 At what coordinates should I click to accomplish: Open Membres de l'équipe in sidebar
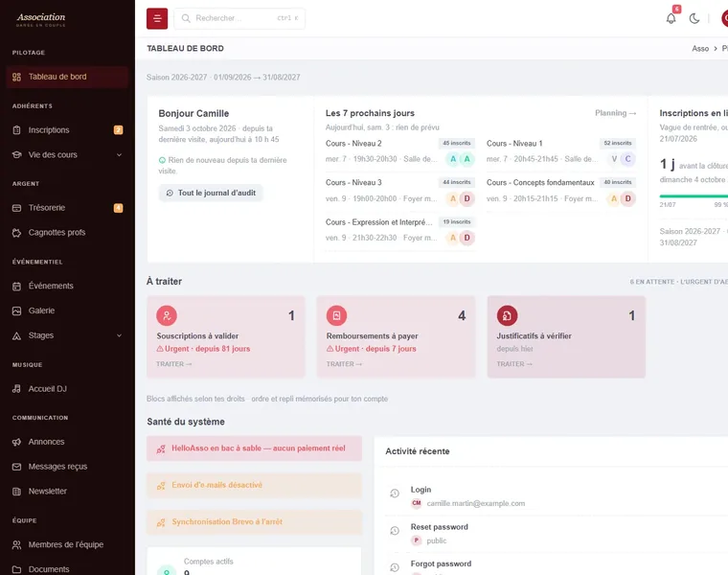click(x=67, y=544)
